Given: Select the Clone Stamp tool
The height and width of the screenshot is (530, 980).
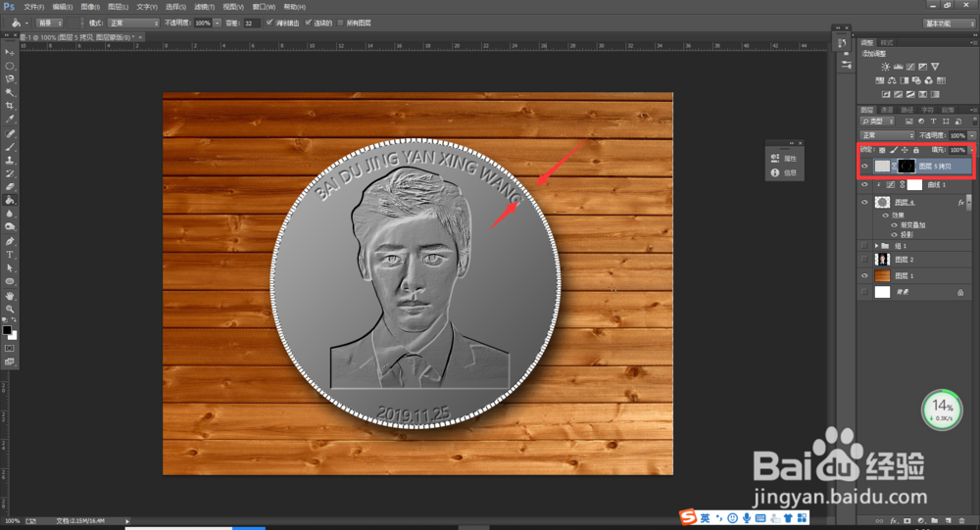Looking at the screenshot, I should point(10,160).
